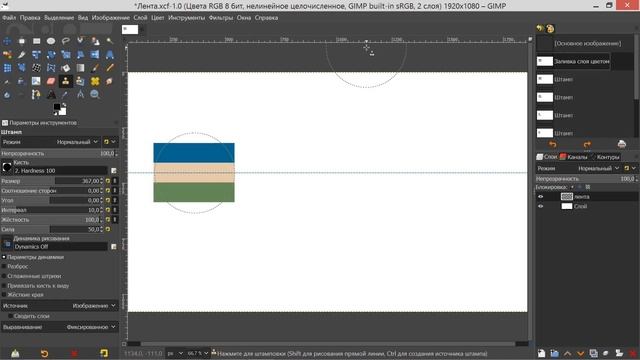Select the Paths tool
Viewport: 640px width, 360px height.
pos(36,95)
